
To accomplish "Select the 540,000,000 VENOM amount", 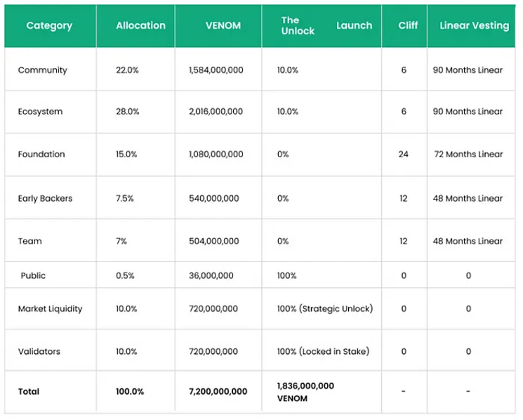I will click(x=214, y=199).
